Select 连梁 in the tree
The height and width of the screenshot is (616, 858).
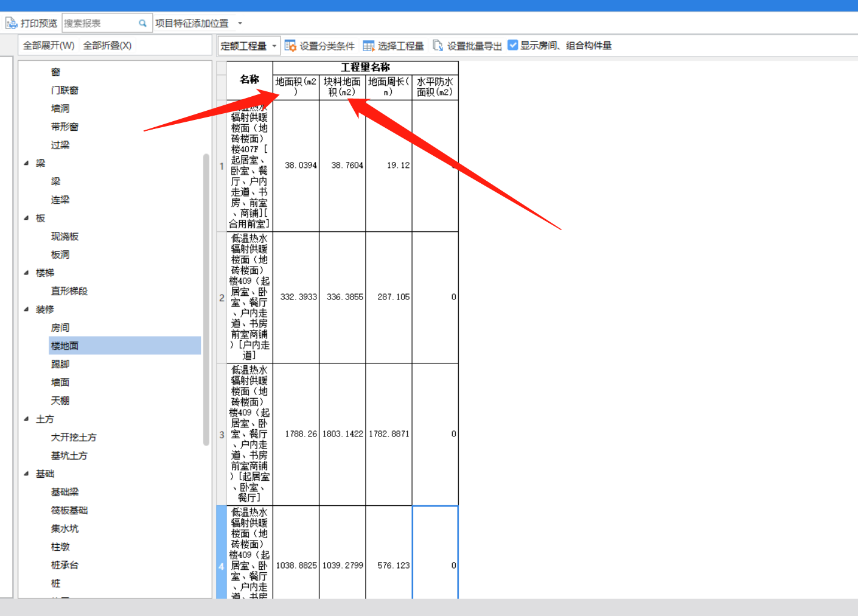click(x=60, y=200)
